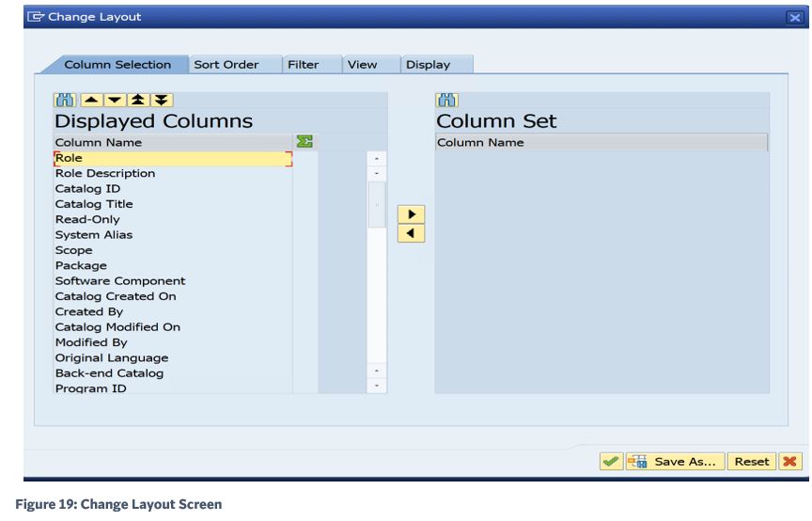The height and width of the screenshot is (521, 812).
Task: Show selected column using left arrow button
Action: tap(412, 233)
